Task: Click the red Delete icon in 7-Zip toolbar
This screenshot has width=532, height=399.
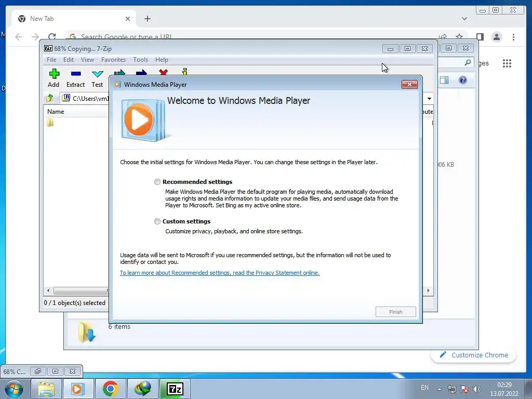Action: 163,72
